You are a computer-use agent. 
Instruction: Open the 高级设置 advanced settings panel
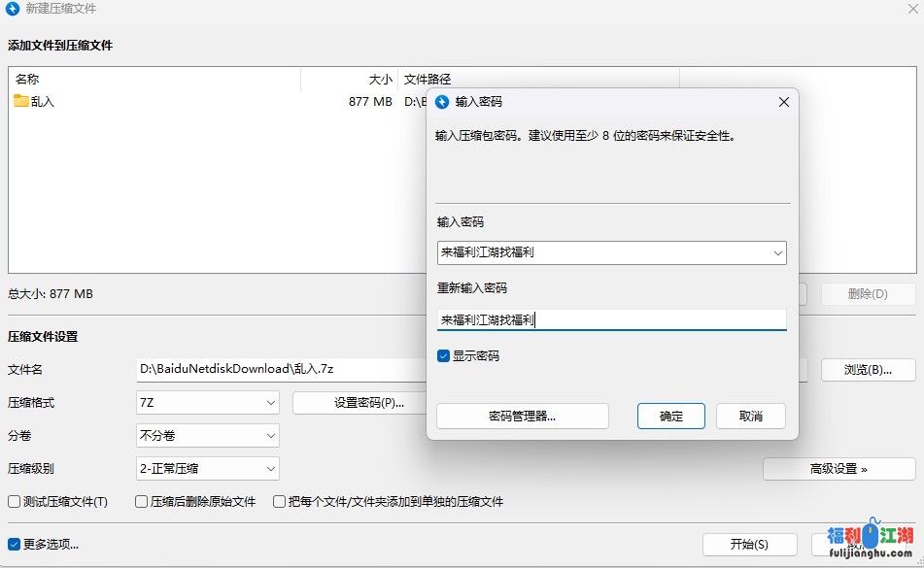tap(838, 468)
